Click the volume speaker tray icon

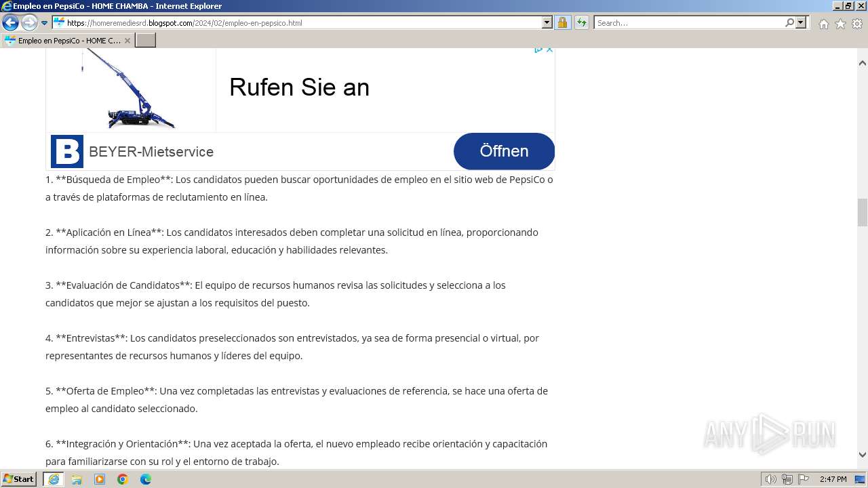771,479
